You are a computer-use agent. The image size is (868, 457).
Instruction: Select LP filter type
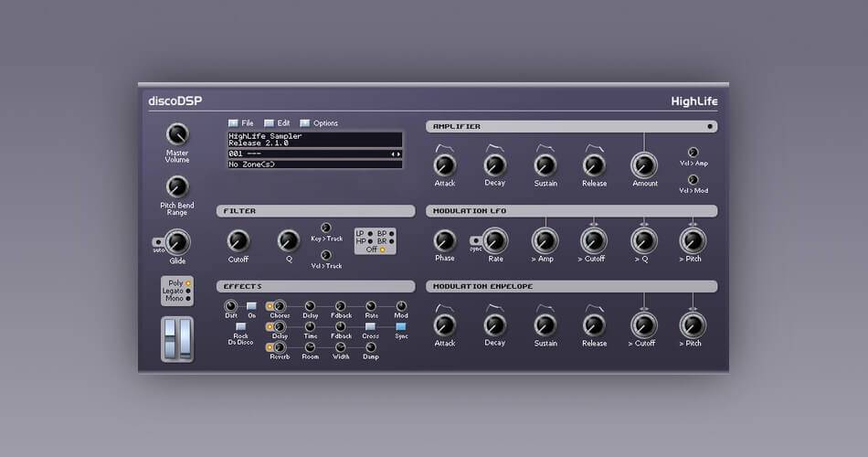pos(370,234)
